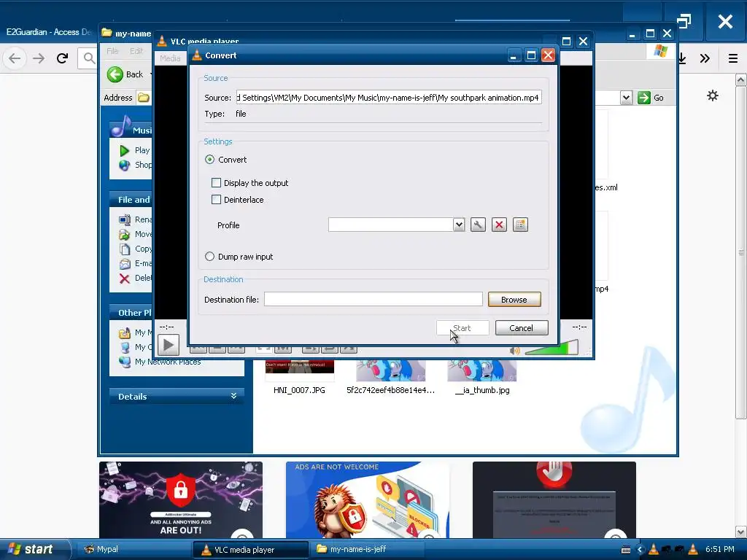Adjust the VLC volume slider
The image size is (747, 560).
coord(551,349)
